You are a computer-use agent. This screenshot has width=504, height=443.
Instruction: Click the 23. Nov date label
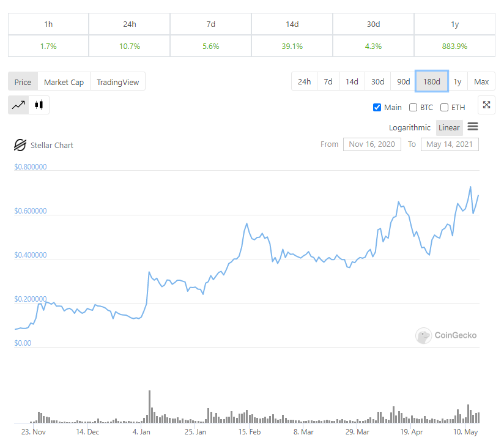[x=34, y=432]
